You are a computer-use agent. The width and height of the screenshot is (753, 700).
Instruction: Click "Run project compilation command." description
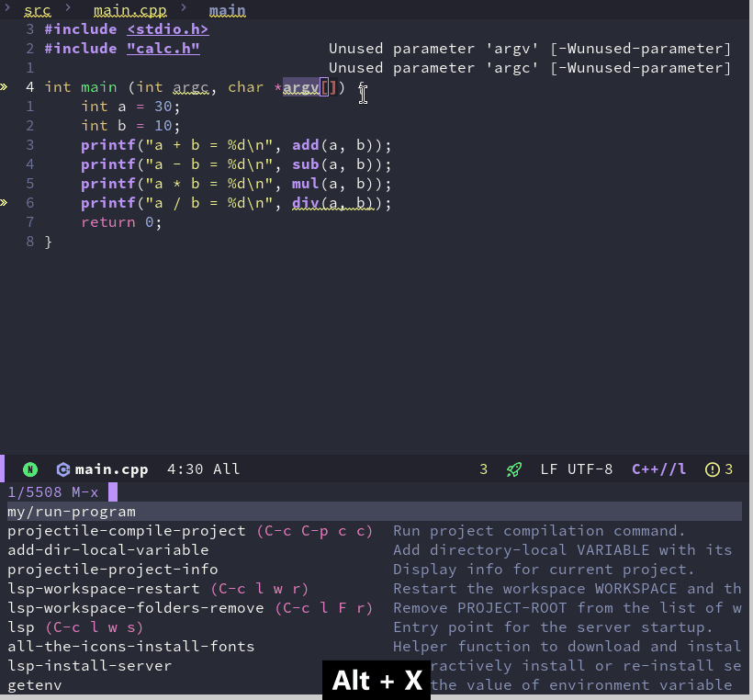click(x=539, y=531)
